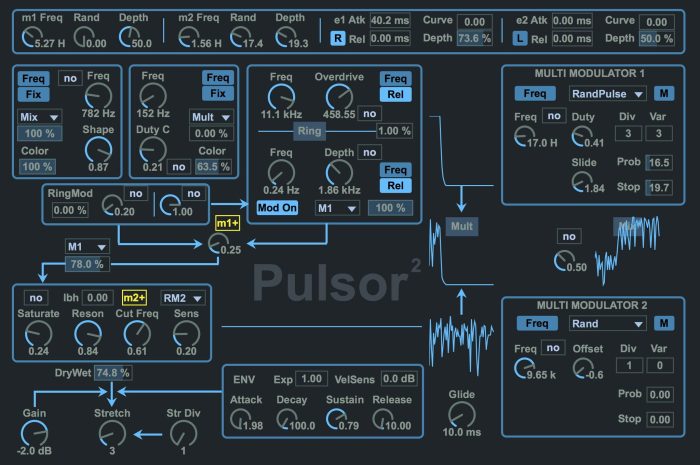Click the Multi Modulator 2 Freq knob

(524, 369)
